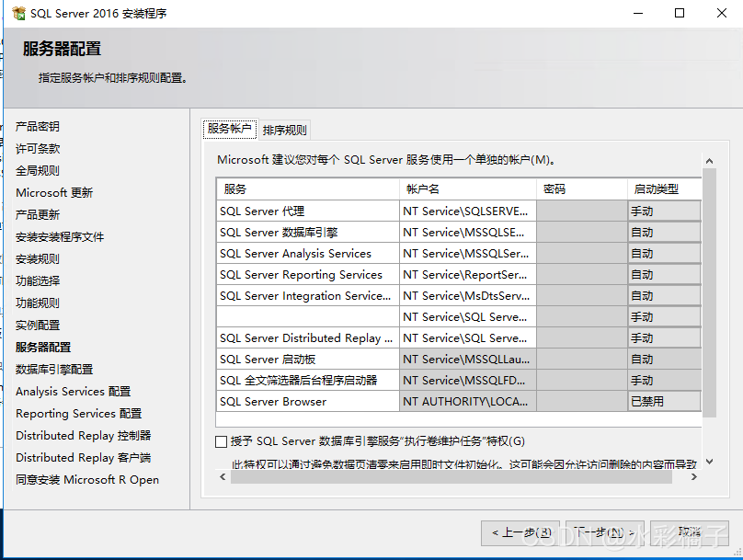Viewport: 743px width, 560px height.
Task: Select the SQL 全文筛选器后台程序启动器 row
Action: tap(307, 380)
